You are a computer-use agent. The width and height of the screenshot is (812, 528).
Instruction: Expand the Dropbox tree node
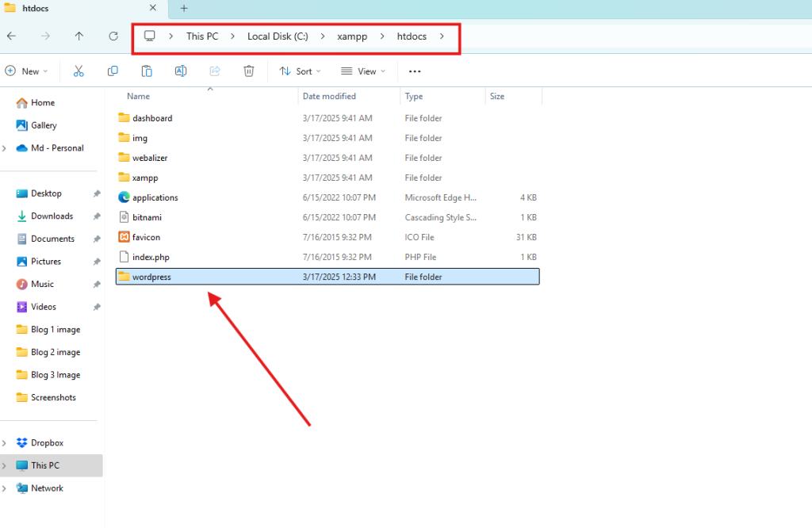[6, 443]
